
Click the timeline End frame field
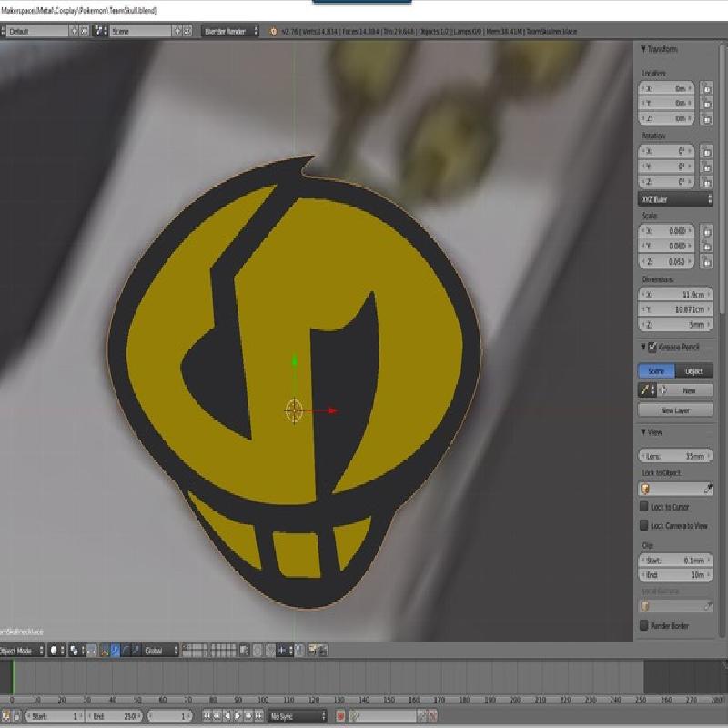pyautogui.click(x=114, y=716)
